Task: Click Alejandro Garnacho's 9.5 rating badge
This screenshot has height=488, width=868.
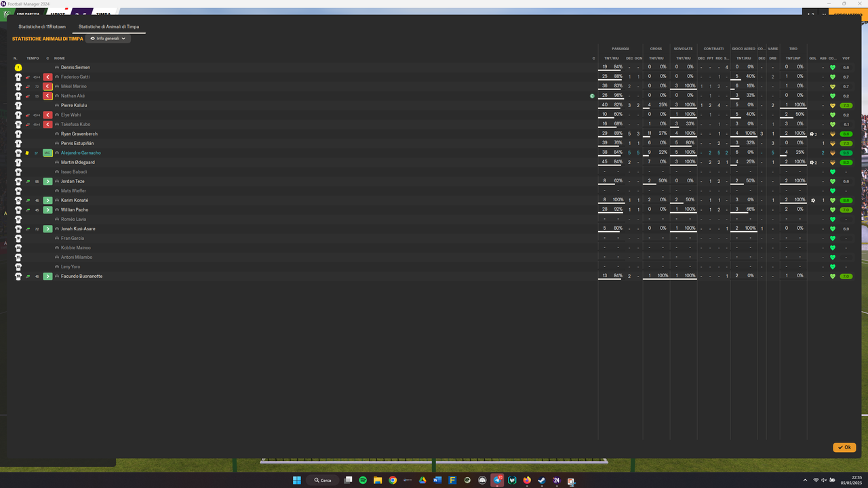Action: point(846,153)
